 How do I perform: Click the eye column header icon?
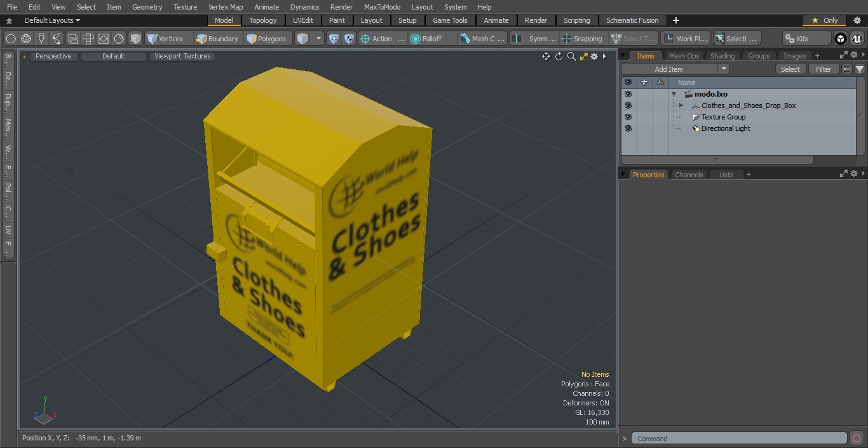[628, 83]
